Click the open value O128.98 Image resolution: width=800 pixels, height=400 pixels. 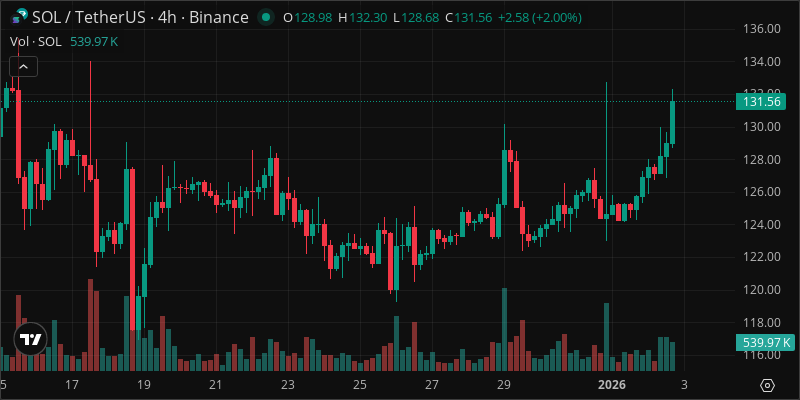308,18
